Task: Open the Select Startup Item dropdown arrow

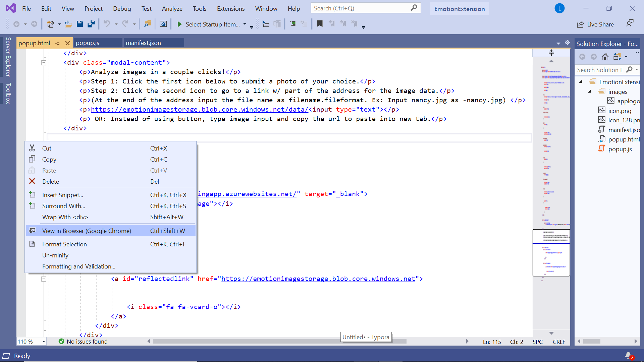Action: point(245,24)
